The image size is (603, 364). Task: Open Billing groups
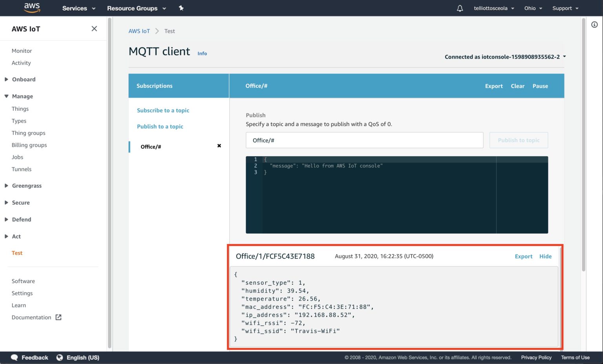pos(29,145)
